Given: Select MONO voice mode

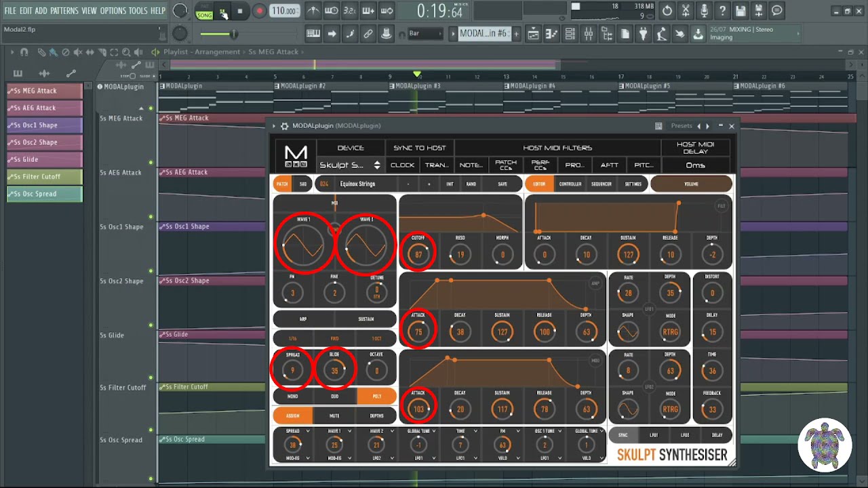Looking at the screenshot, I should (x=293, y=396).
